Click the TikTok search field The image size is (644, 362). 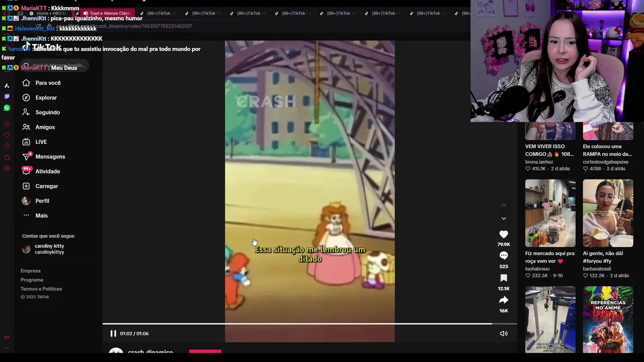(x=55, y=65)
